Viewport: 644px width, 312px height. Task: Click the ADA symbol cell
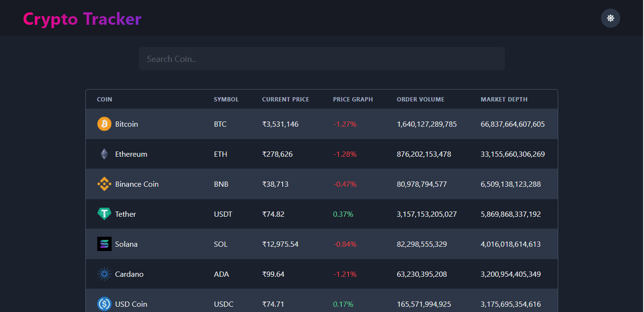tap(221, 274)
